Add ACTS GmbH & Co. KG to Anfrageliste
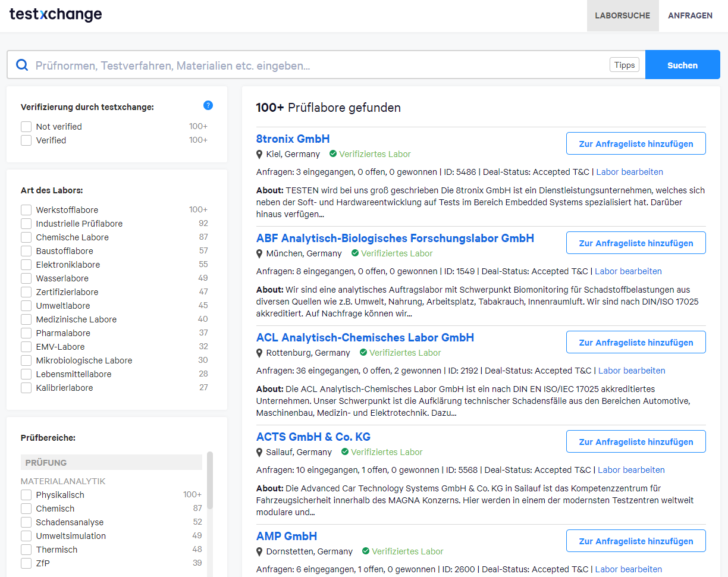 [636, 441]
